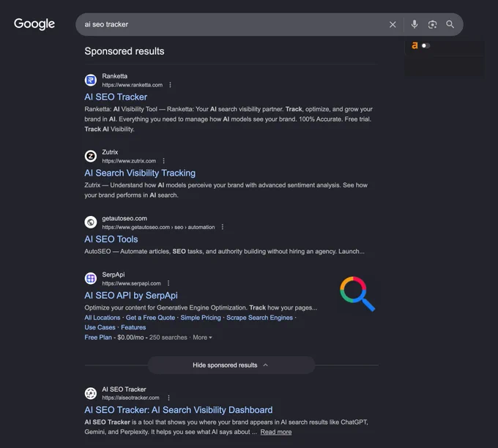
Task: Click the 'SerpApi' site name
Action: point(114,275)
